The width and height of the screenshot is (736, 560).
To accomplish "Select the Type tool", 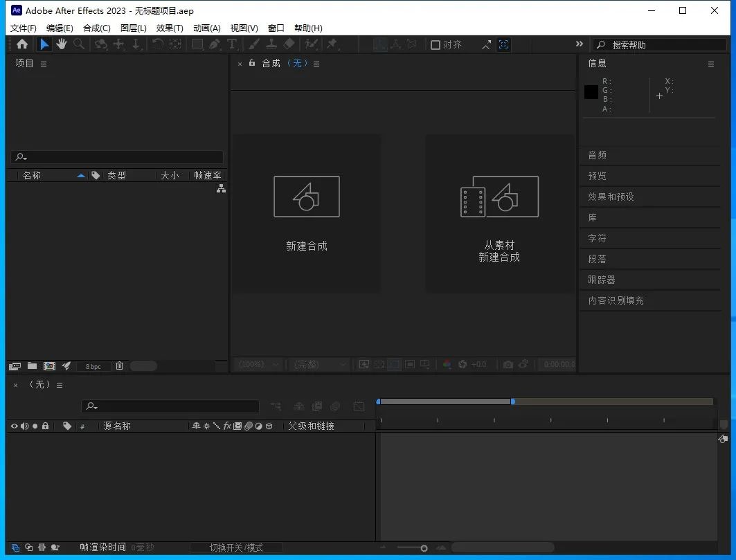I will [x=233, y=44].
